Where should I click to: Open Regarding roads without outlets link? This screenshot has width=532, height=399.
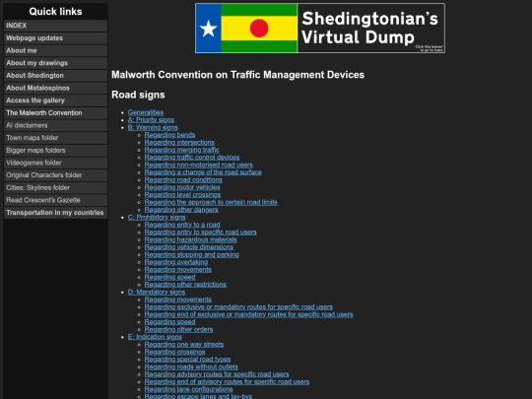point(191,366)
